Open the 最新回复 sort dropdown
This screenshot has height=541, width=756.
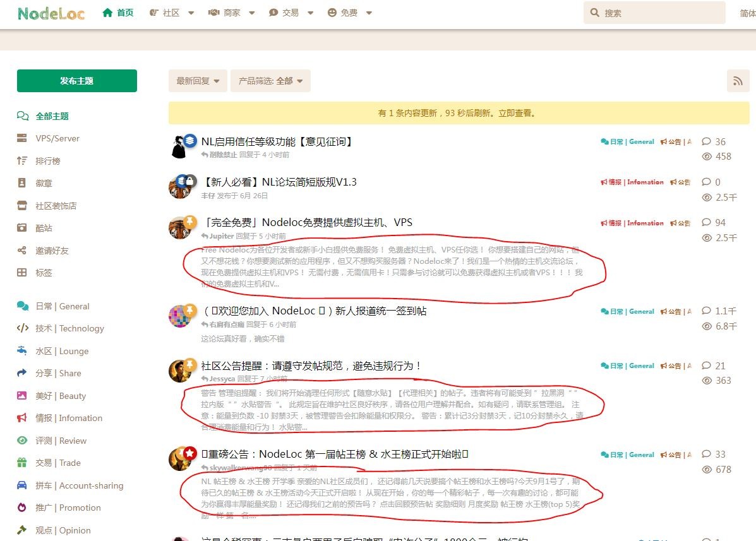pyautogui.click(x=198, y=80)
